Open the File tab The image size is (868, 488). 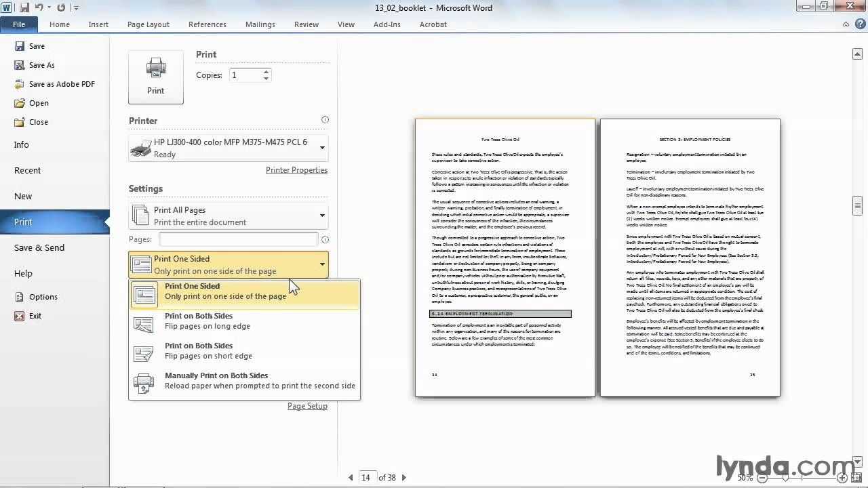click(19, 24)
